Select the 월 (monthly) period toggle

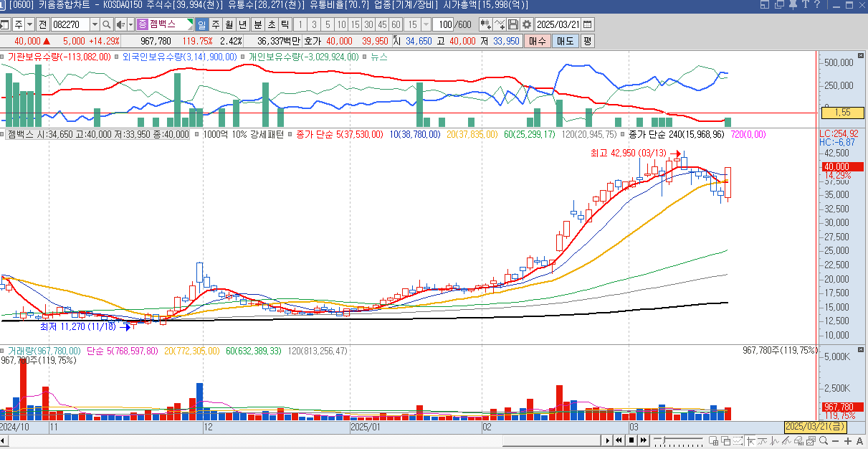(228, 24)
